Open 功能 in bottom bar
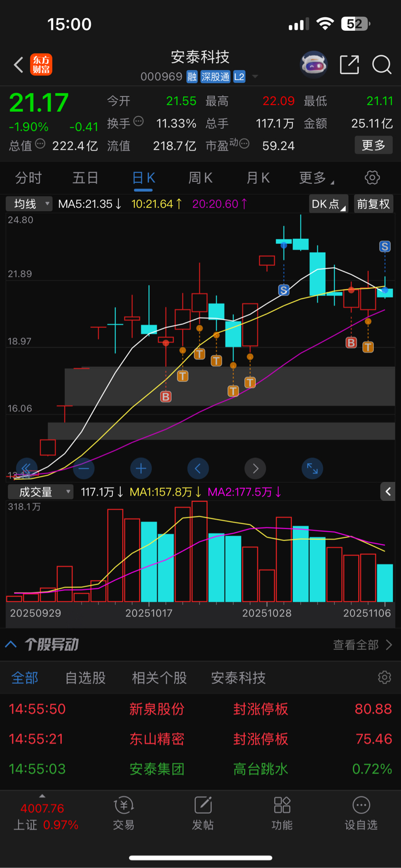The width and height of the screenshot is (401, 868). [x=282, y=814]
